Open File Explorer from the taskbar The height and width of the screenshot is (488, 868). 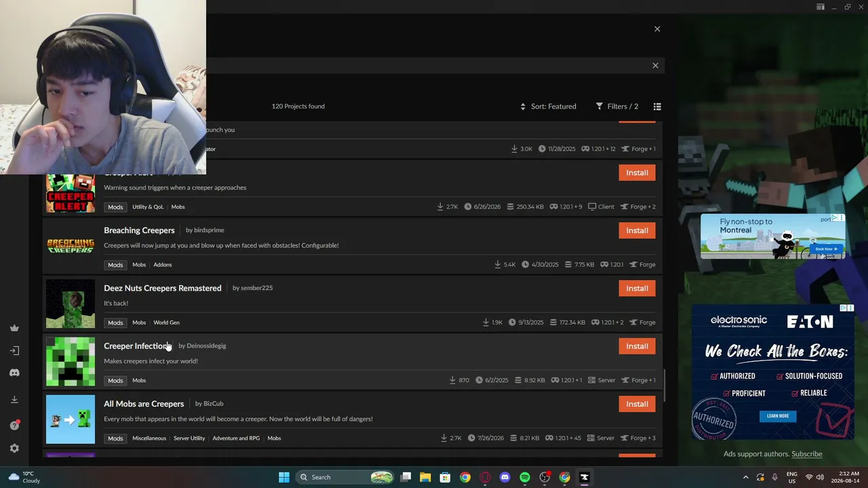click(425, 477)
